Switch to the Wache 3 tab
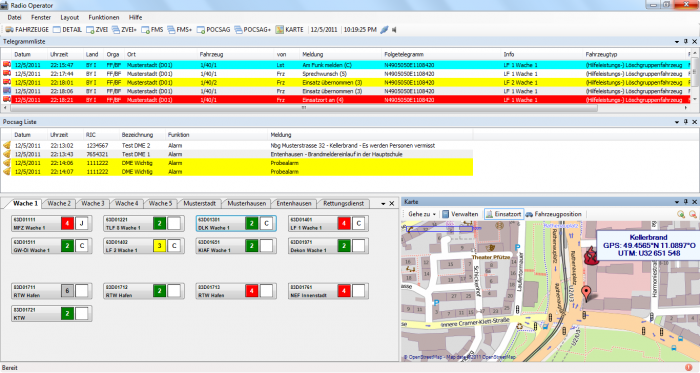700x373 pixels. tap(93, 203)
